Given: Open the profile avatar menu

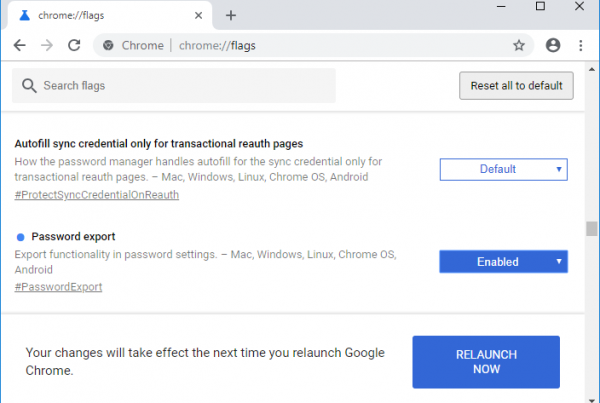Looking at the screenshot, I should 553,46.
